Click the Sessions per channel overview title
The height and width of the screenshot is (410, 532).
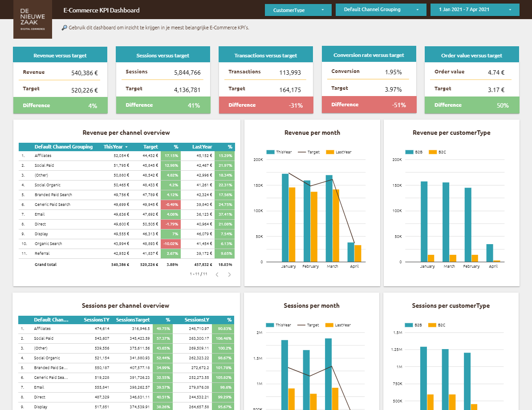[x=126, y=305]
